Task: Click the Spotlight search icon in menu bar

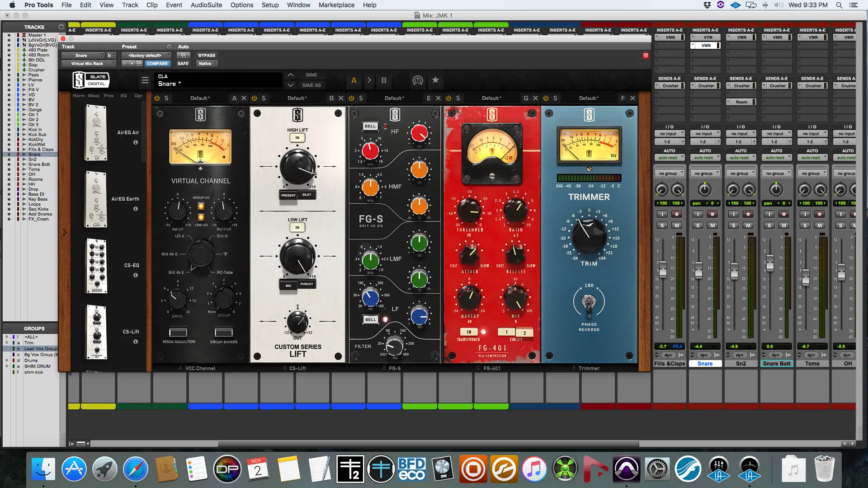Action: click(x=839, y=5)
